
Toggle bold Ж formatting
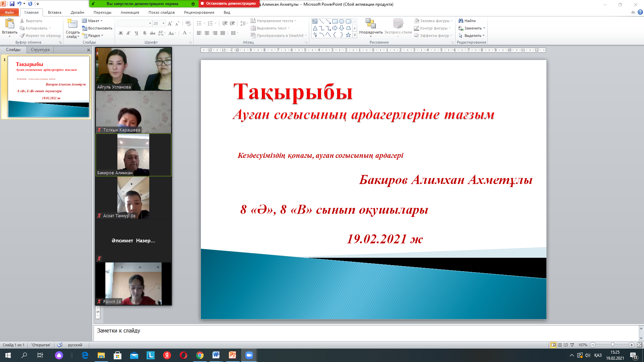click(x=121, y=33)
